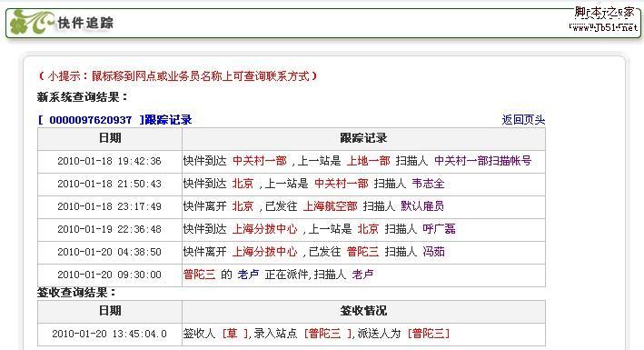Click the 返回页头 link

point(523,120)
